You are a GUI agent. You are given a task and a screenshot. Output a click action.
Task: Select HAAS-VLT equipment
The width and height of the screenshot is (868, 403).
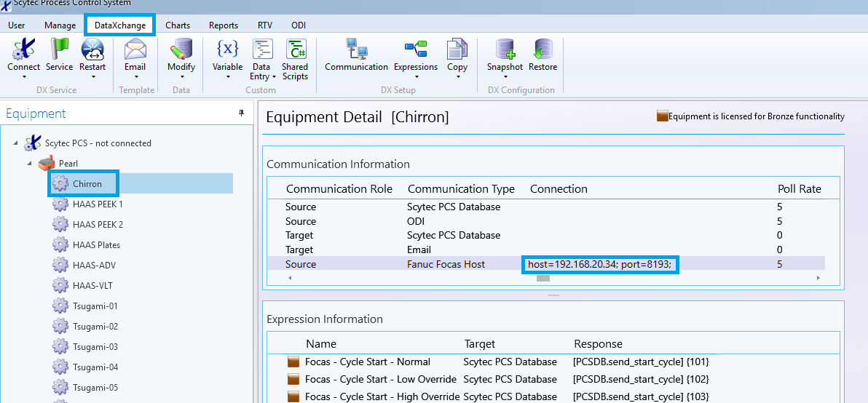tap(92, 286)
